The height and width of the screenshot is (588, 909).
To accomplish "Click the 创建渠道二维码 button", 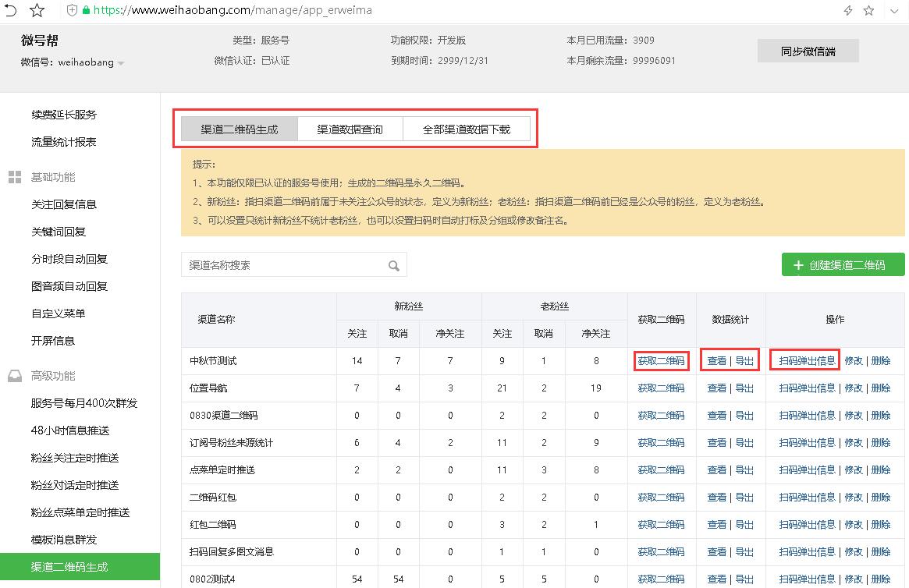I will [x=843, y=264].
